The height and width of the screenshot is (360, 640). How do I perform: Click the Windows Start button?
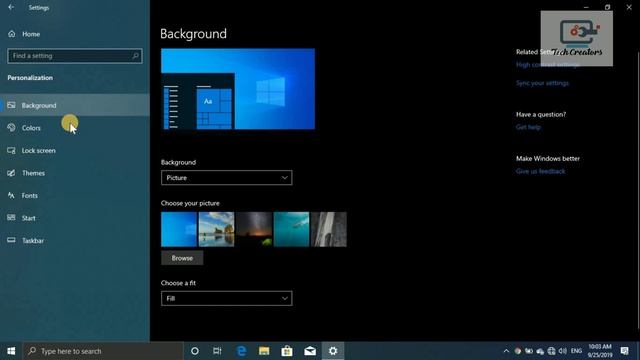coord(11,351)
